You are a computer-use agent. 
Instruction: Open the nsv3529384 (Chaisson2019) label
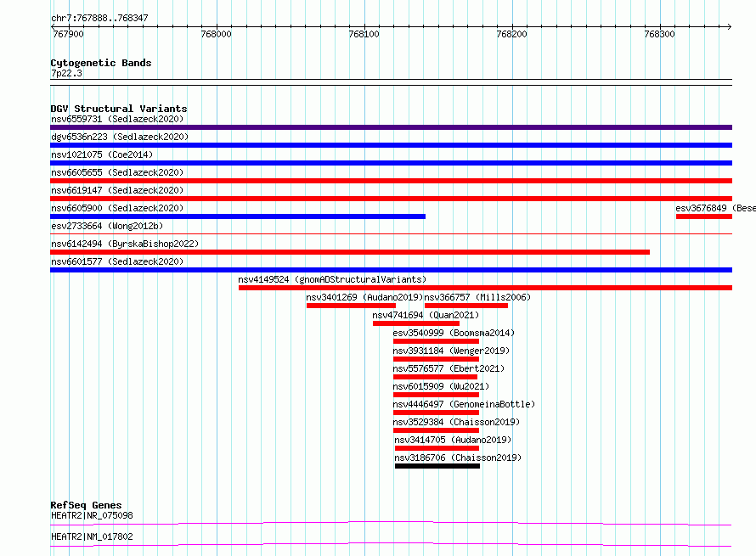(x=457, y=422)
